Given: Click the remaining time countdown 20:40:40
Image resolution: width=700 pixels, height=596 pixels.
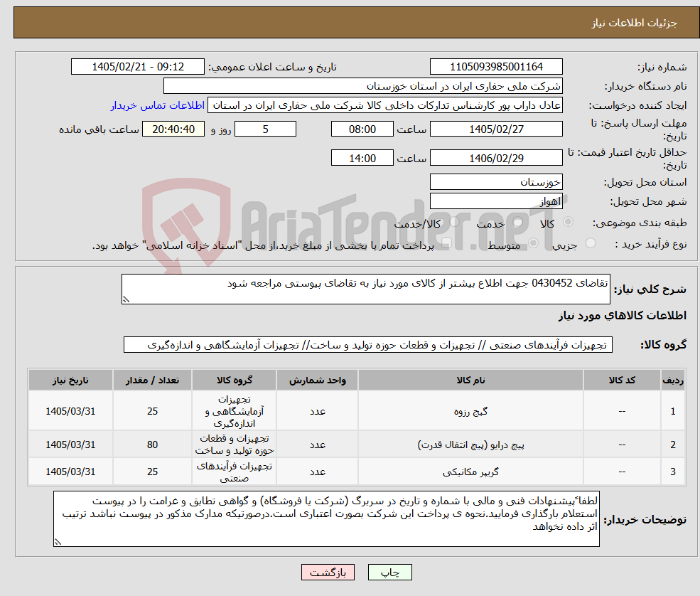Looking at the screenshot, I should [173, 129].
